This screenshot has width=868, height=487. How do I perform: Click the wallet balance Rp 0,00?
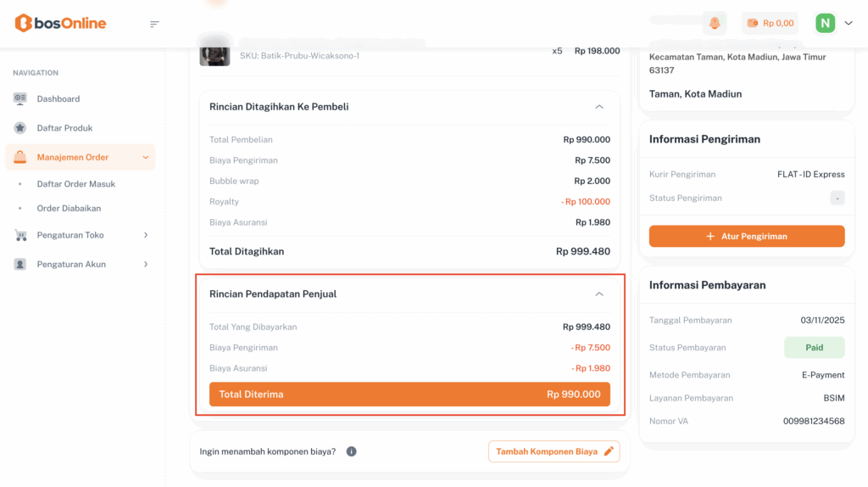coord(771,23)
